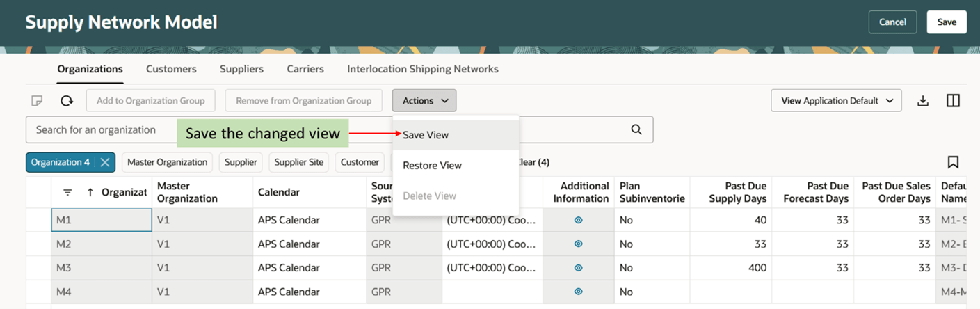Open the View Application Default dropdown
Viewport: 980px width, 309px height.
tap(836, 101)
